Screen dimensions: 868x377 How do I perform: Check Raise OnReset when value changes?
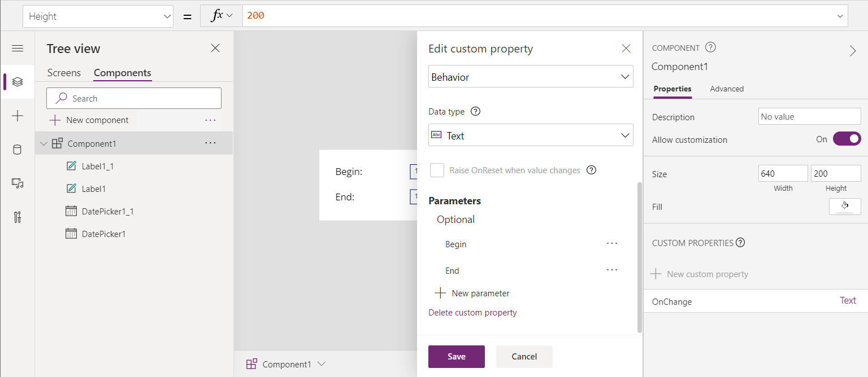(x=437, y=170)
